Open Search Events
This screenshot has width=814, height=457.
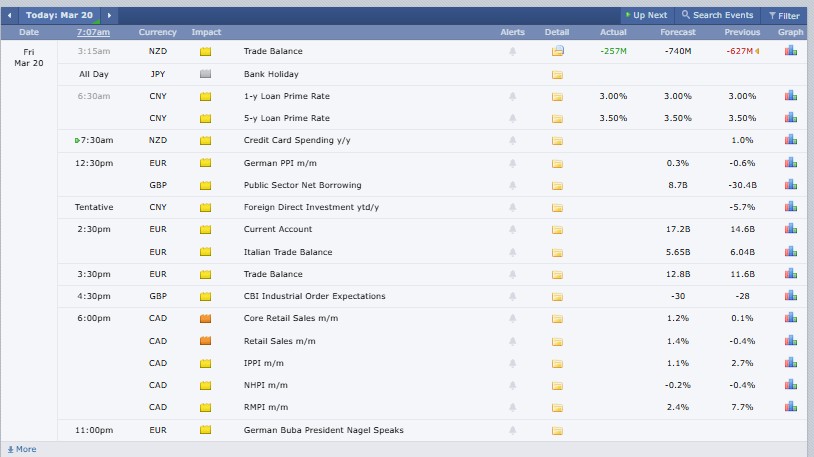717,16
